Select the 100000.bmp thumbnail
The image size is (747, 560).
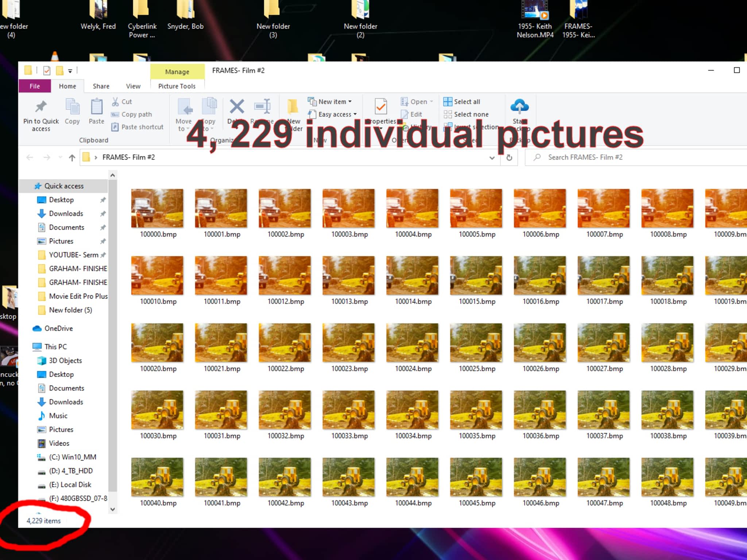157,208
